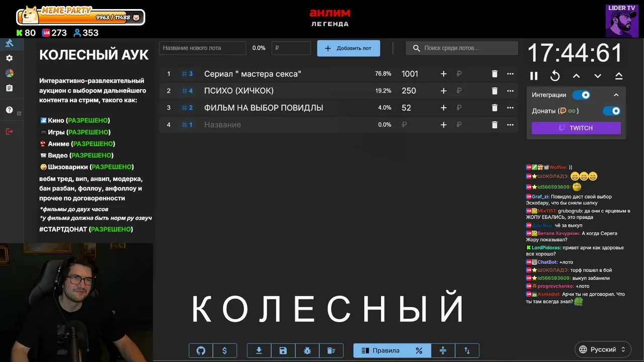This screenshot has height=362, width=644.
Task: Reset the timer with the circular arrow
Action: pyautogui.click(x=555, y=76)
